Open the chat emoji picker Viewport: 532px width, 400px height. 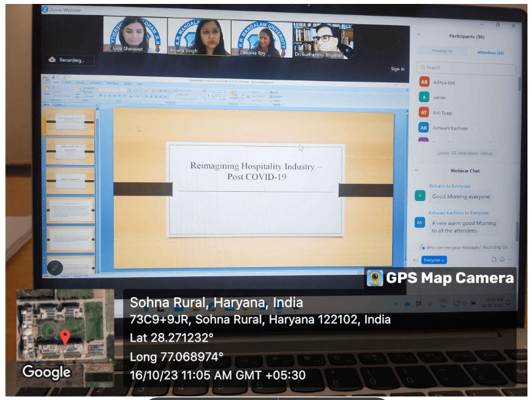pyautogui.click(x=502, y=260)
